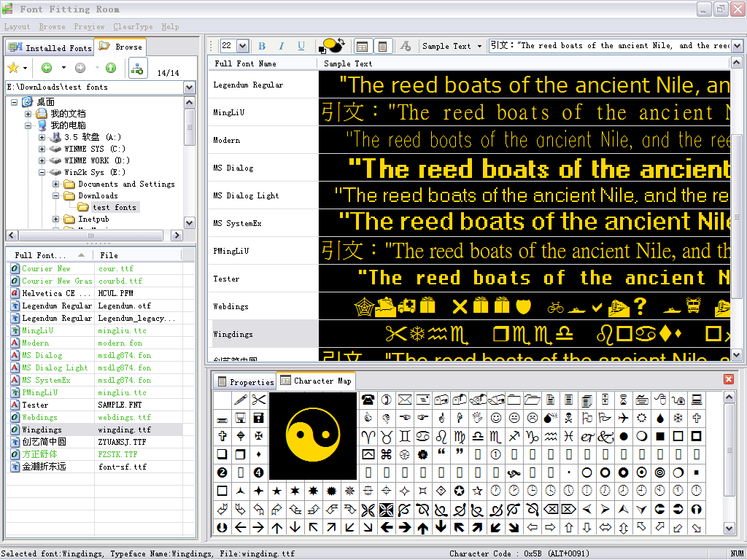Click the font preview list scroll-down arrow
Image resolution: width=747 pixels, height=560 pixels.
(x=736, y=355)
